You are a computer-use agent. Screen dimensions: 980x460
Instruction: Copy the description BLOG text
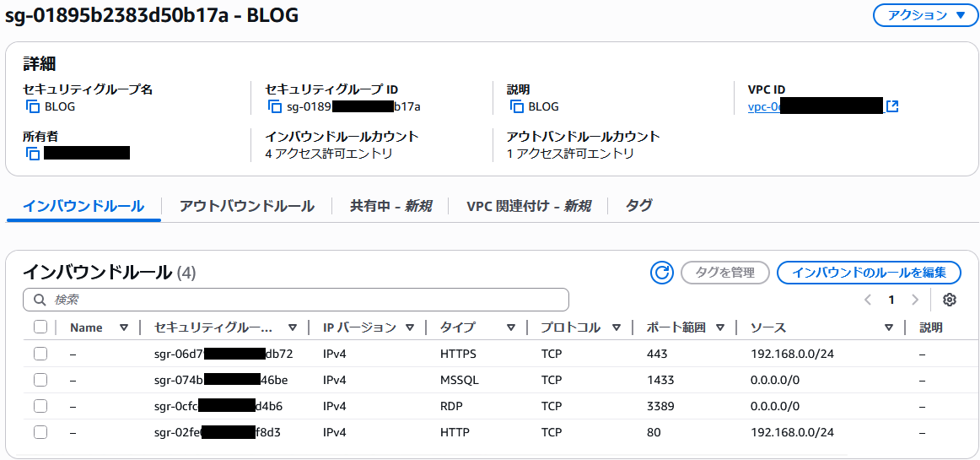tap(516, 107)
